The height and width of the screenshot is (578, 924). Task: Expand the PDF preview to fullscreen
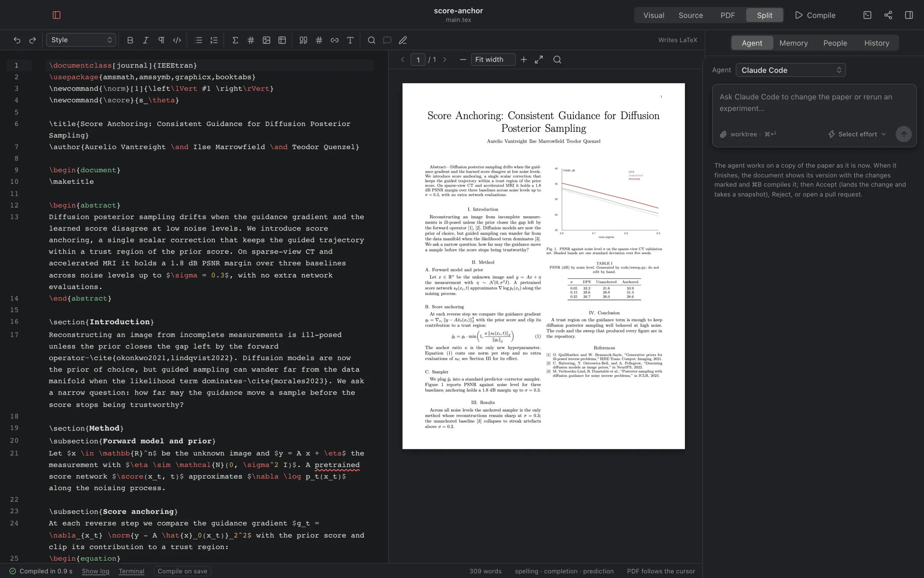tap(539, 60)
